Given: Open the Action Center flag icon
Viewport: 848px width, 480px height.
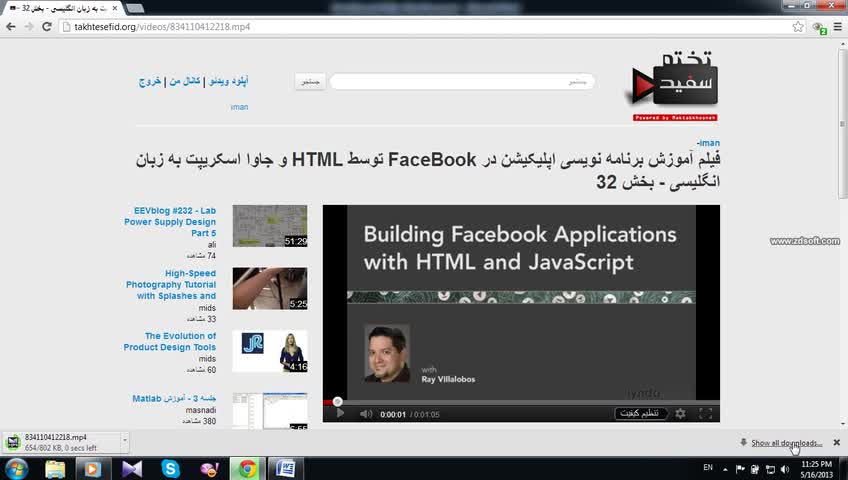Looking at the screenshot, I should coord(740,469).
